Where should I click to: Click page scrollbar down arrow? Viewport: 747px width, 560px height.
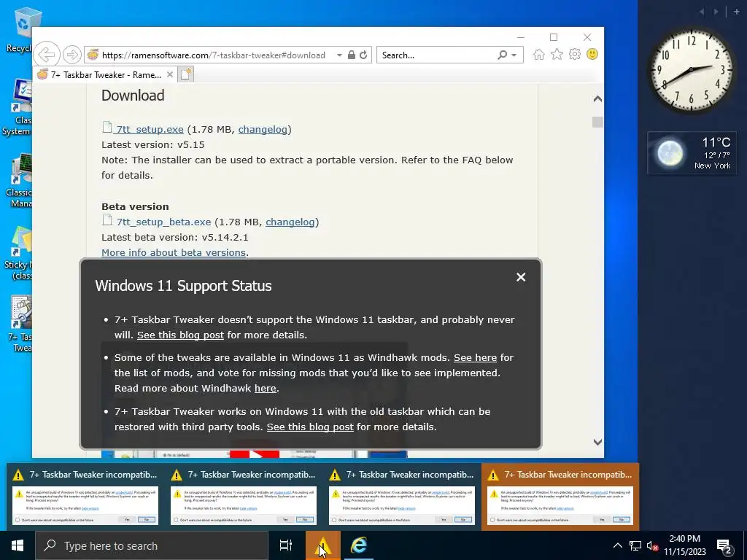[597, 442]
